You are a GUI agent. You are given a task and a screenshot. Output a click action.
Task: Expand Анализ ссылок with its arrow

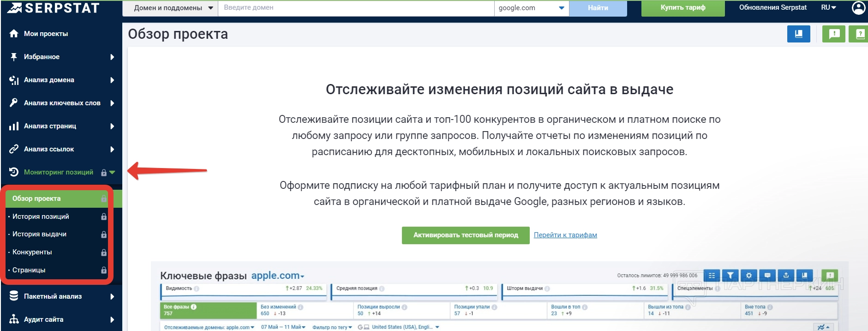(112, 149)
